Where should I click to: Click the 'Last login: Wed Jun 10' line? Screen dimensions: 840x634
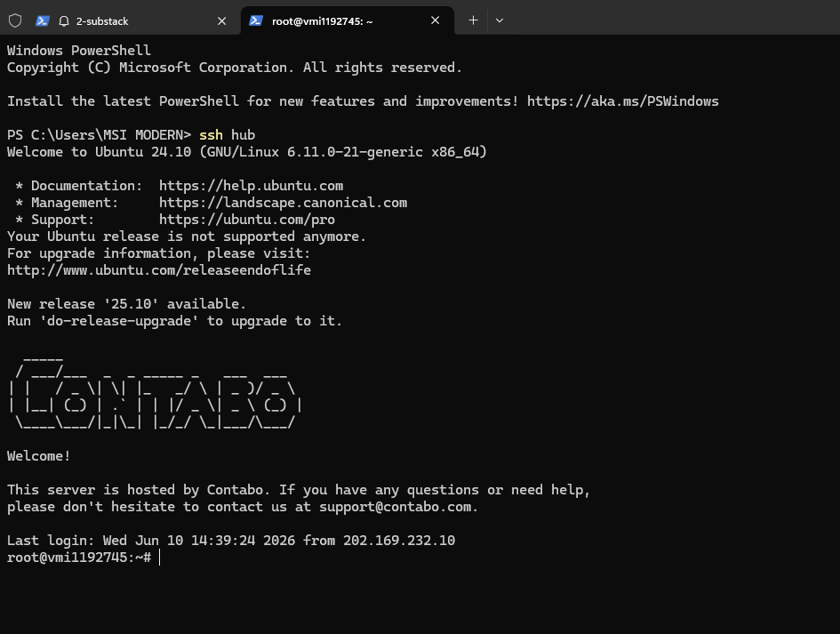point(231,541)
